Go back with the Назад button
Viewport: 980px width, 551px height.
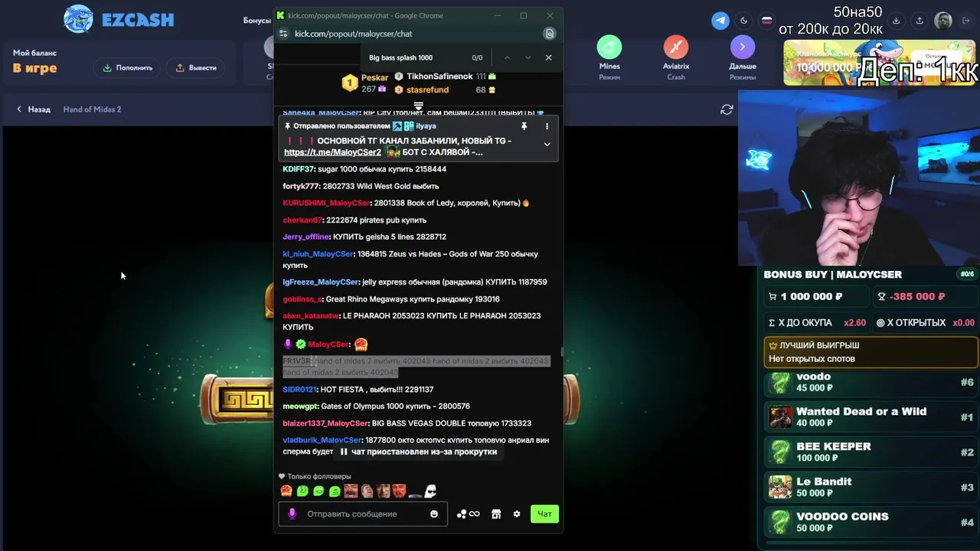coord(34,109)
